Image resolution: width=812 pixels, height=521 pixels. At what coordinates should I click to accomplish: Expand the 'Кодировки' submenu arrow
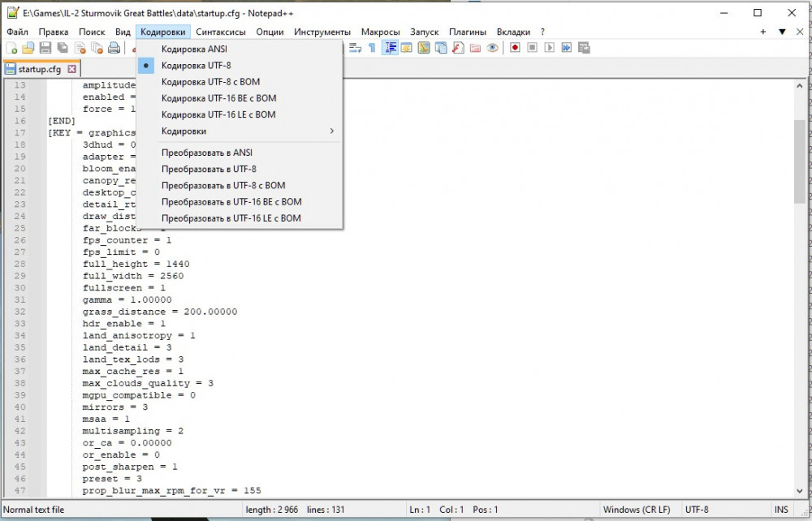[x=331, y=131]
